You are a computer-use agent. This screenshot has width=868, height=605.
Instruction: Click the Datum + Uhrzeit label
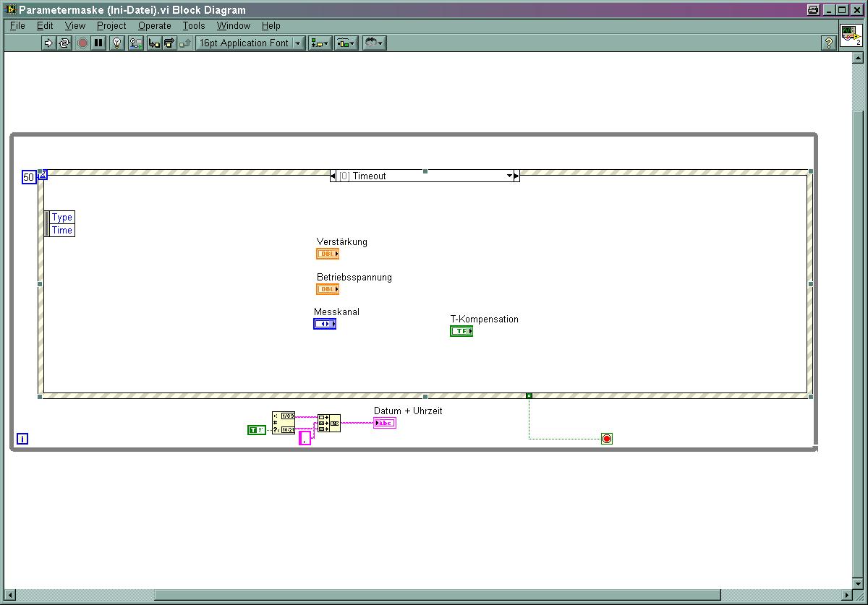[408, 411]
